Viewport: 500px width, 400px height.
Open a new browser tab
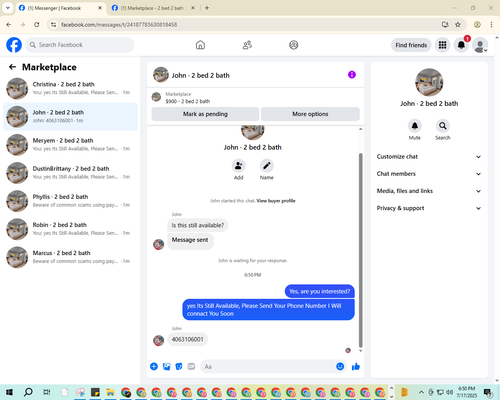(207, 8)
